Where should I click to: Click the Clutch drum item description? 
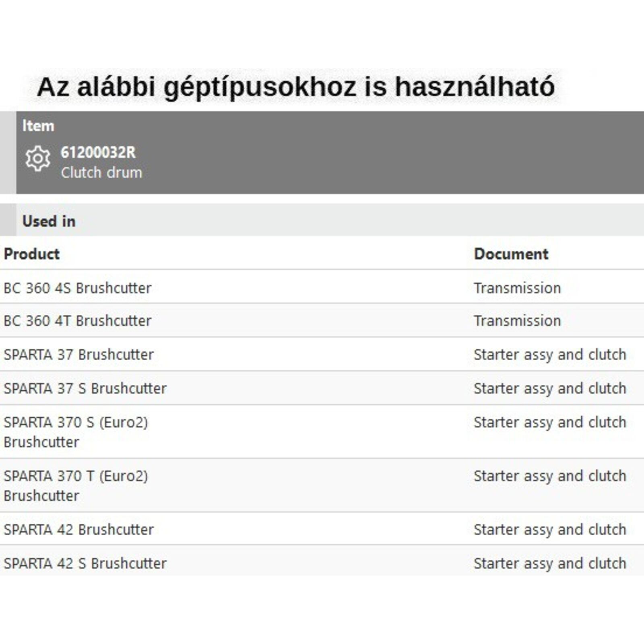pyautogui.click(x=101, y=173)
